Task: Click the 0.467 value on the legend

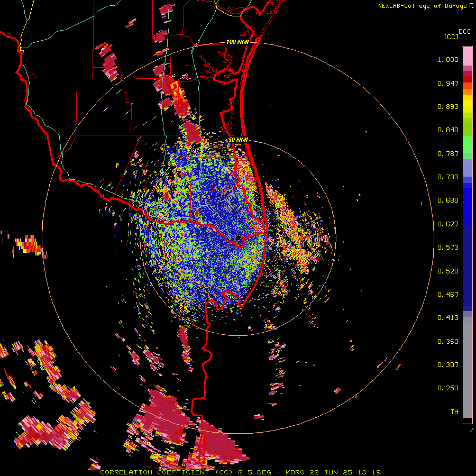Action: tap(448, 295)
